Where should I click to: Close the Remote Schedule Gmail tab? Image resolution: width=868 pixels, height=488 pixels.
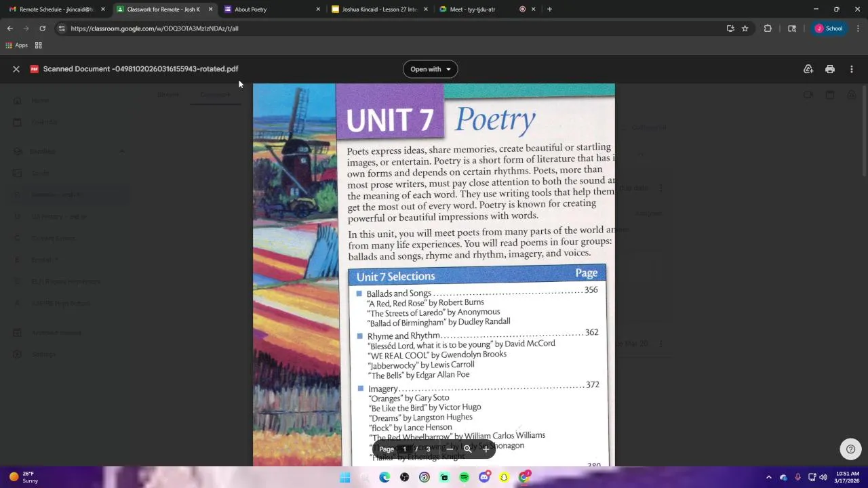coord(103,9)
